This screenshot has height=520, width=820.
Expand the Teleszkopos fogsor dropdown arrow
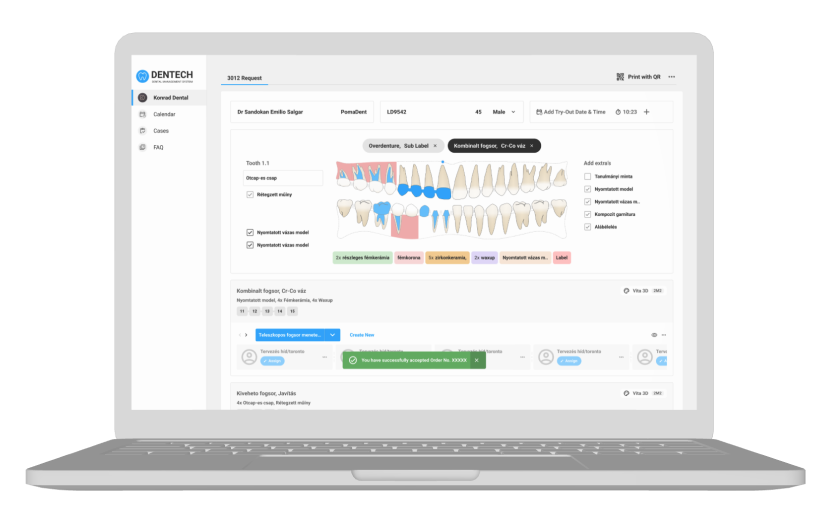pyautogui.click(x=333, y=335)
